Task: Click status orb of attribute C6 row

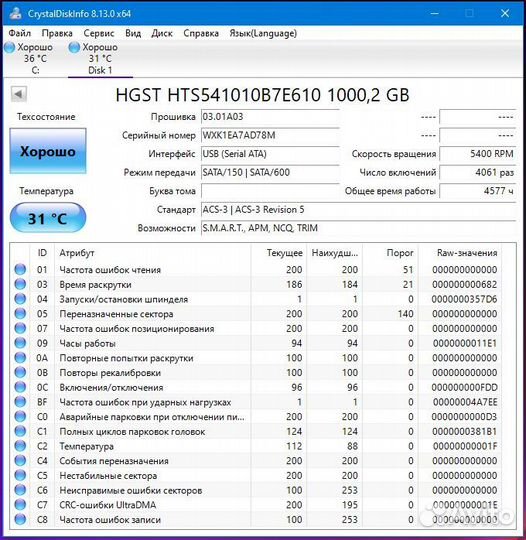Action: coord(20,490)
